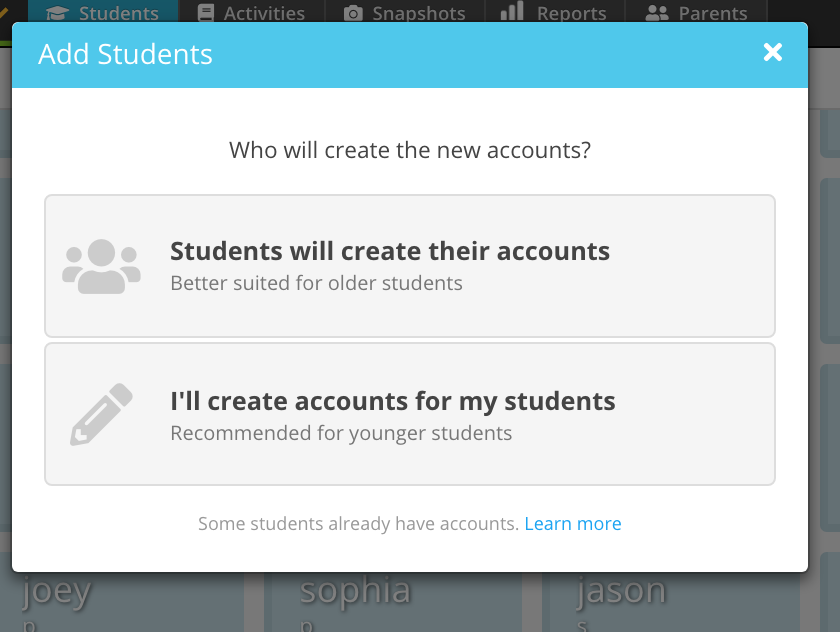This screenshot has width=840, height=632.
Task: Select the joey student card
Action: coord(121,602)
